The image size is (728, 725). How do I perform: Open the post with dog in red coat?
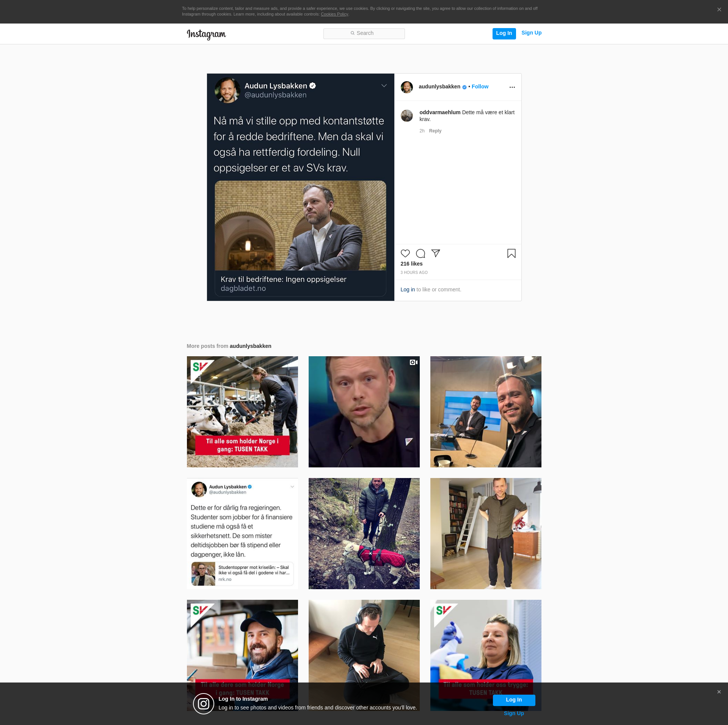point(364,533)
